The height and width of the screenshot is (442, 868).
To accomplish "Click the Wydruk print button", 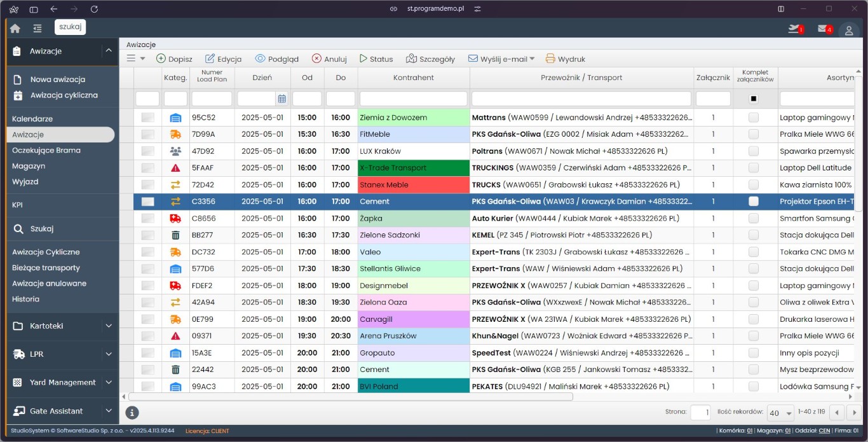I will click(566, 59).
